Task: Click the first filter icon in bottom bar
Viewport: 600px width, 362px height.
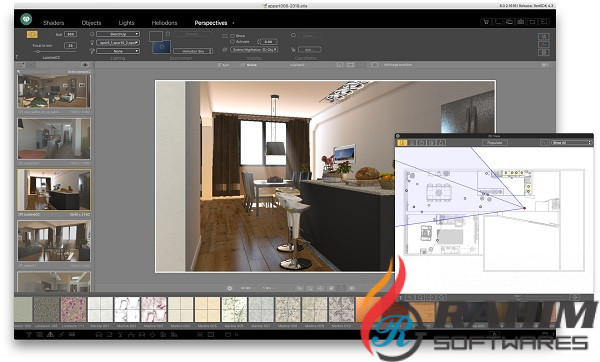Action: coord(29,334)
